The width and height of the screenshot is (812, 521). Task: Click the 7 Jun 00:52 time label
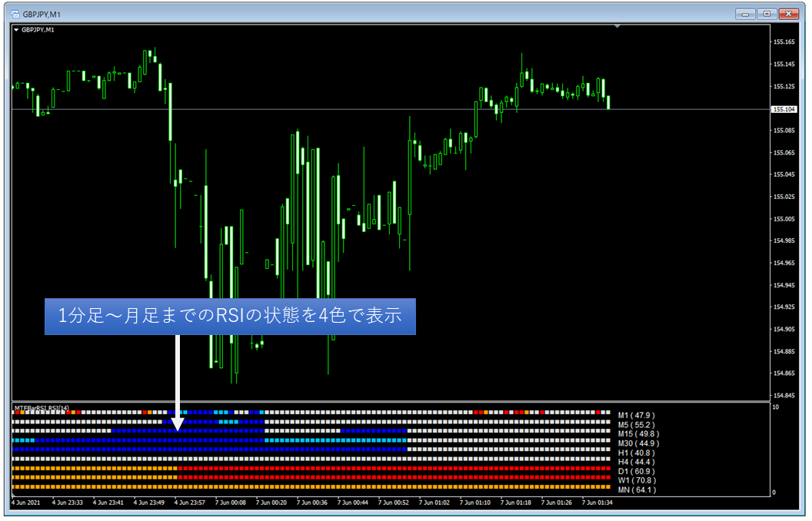[x=394, y=503]
